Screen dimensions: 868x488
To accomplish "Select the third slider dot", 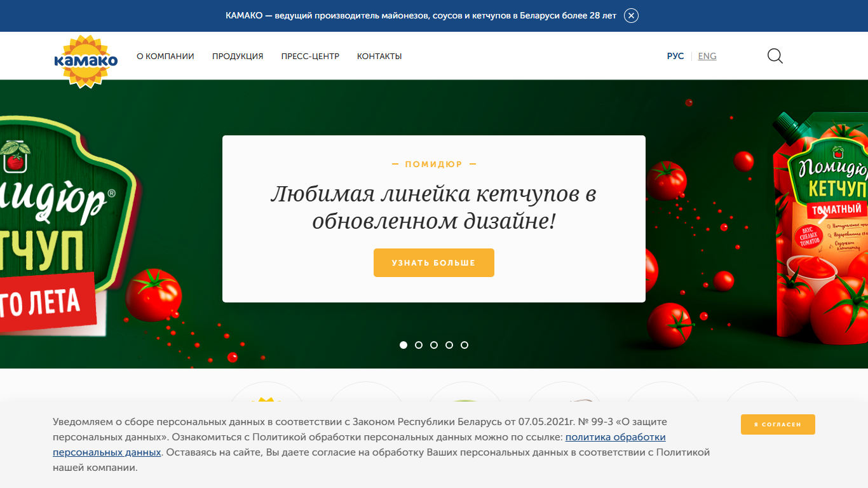I will point(434,345).
